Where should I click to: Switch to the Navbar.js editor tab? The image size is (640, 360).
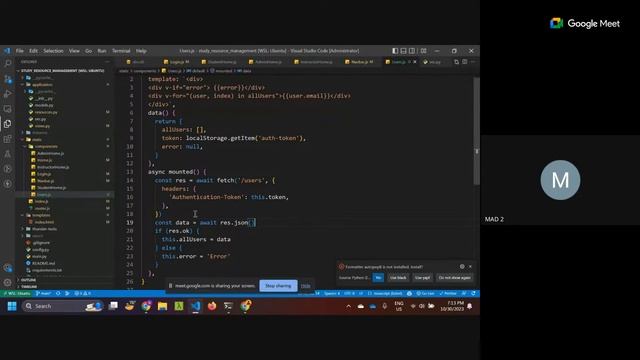[x=359, y=62]
